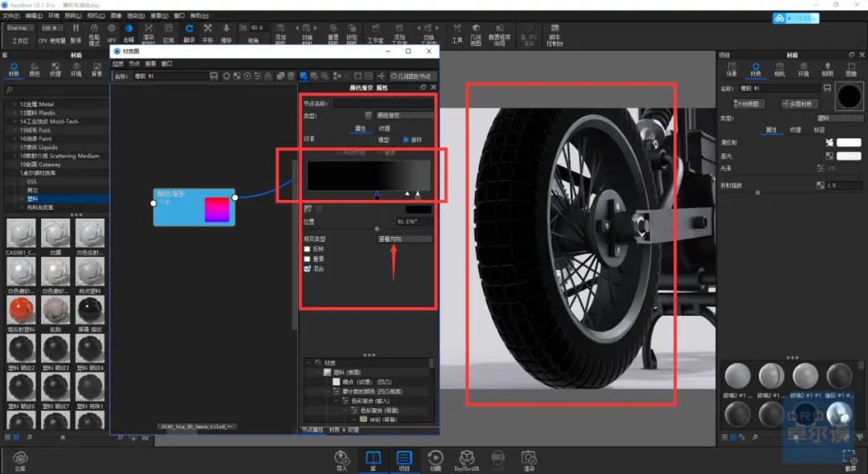
Task: Click save-to-library icon beside 名称 in project panel
Action: click(827, 88)
